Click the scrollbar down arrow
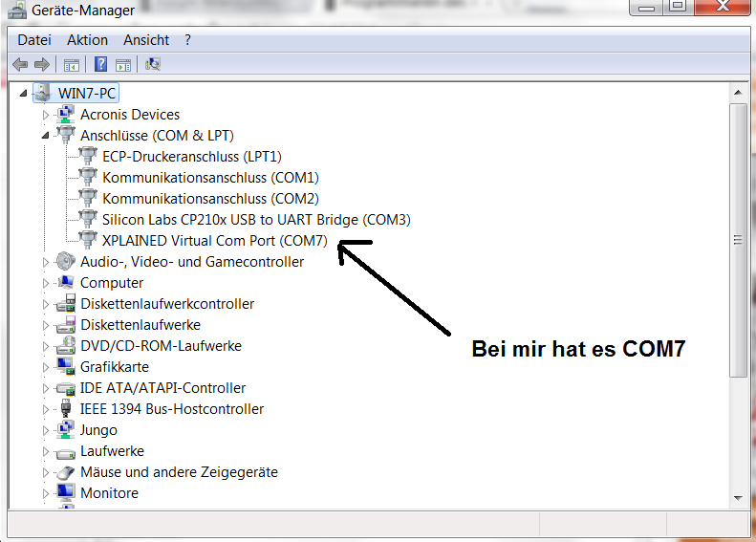 click(738, 498)
